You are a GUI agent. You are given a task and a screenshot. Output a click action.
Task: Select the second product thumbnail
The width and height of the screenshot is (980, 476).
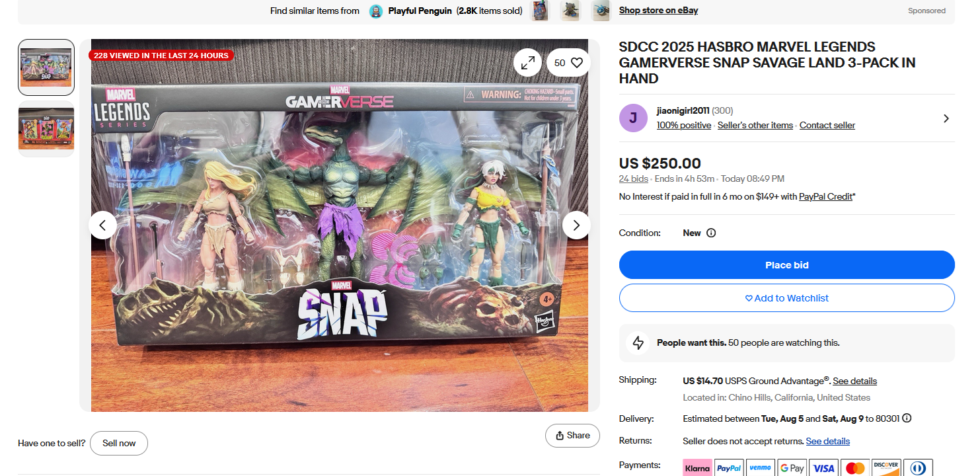(x=46, y=129)
